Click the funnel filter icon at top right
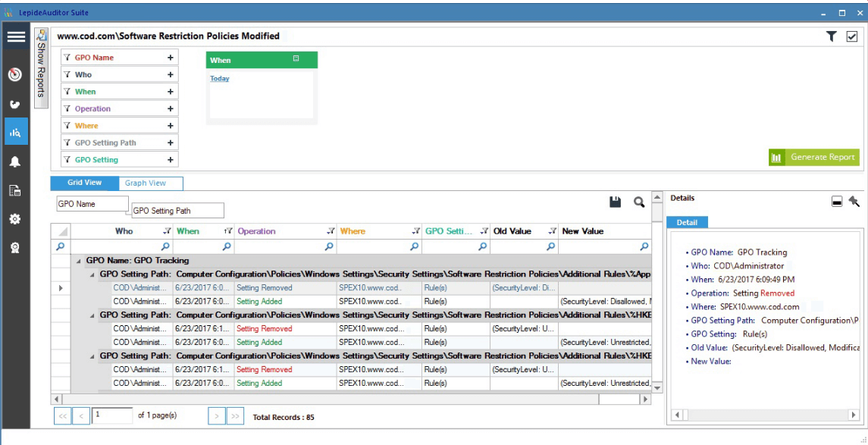 831,36
